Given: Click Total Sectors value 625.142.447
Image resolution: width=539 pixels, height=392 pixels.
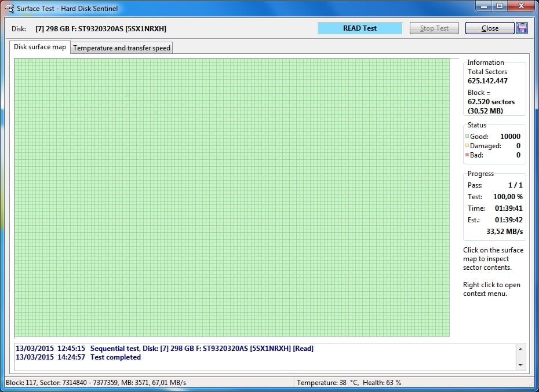Looking at the screenshot, I should coord(487,81).
